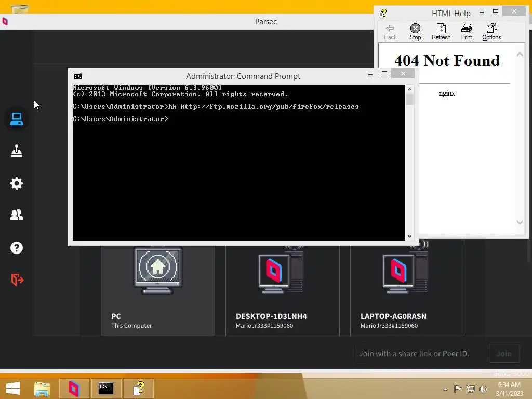Click Command Prompt scrollbar down arrow
The image size is (532, 399).
coord(409,236)
